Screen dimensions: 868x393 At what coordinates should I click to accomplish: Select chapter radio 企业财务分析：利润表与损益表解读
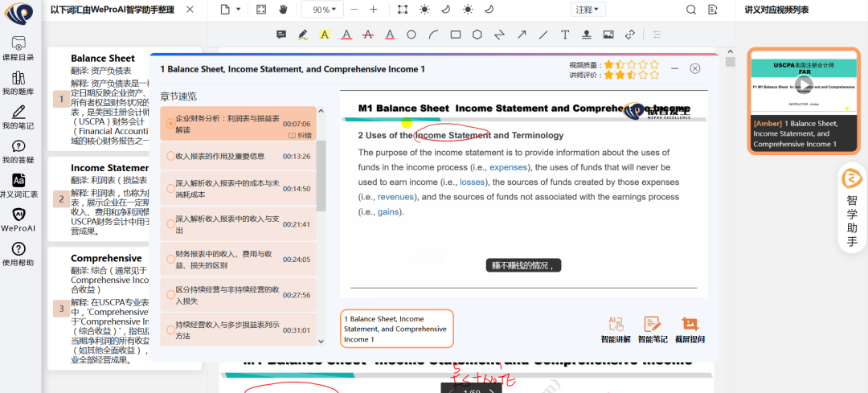pos(170,124)
